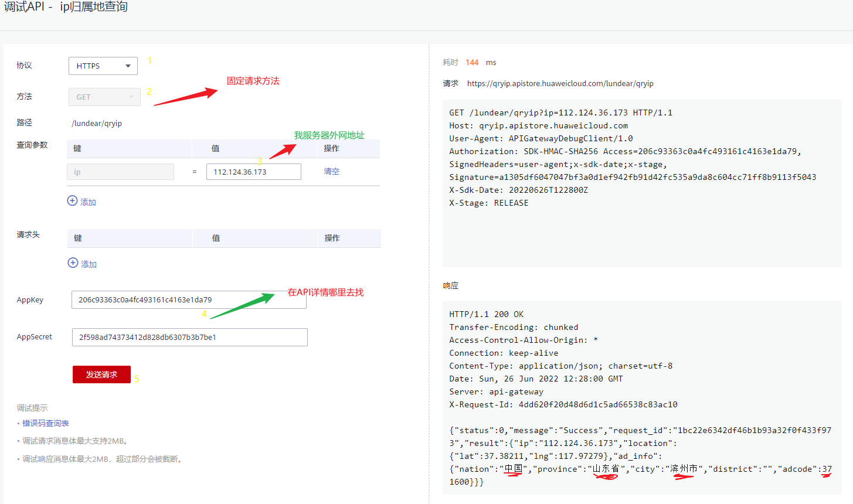Click the 调试API - ip归属地查询 page title
Image resolution: width=853 pixels, height=504 pixels.
click(x=66, y=7)
